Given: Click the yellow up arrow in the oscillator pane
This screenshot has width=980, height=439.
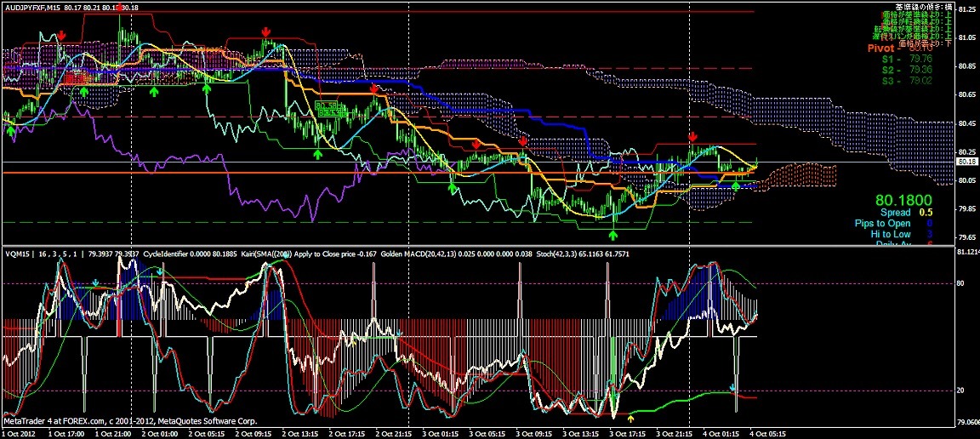Looking at the screenshot, I should tap(630, 418).
